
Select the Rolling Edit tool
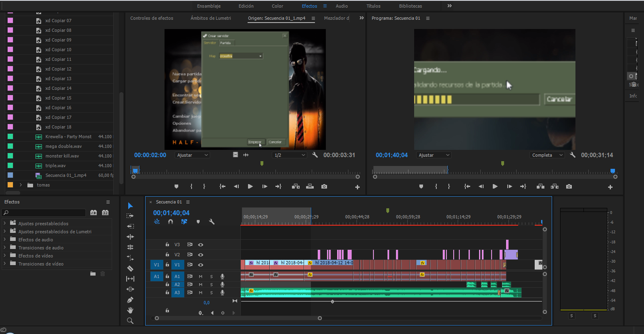coord(130,237)
